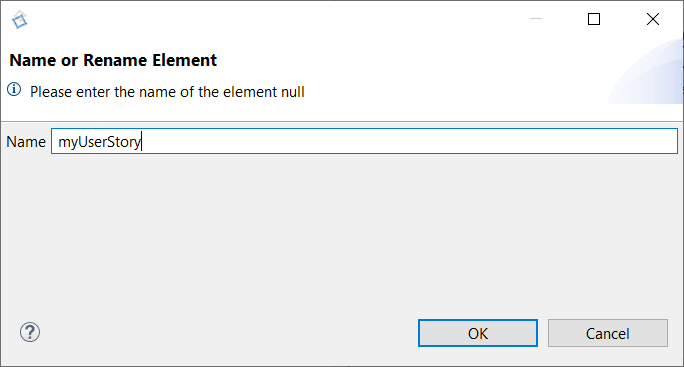Click the word 'null' in the message

click(293, 92)
